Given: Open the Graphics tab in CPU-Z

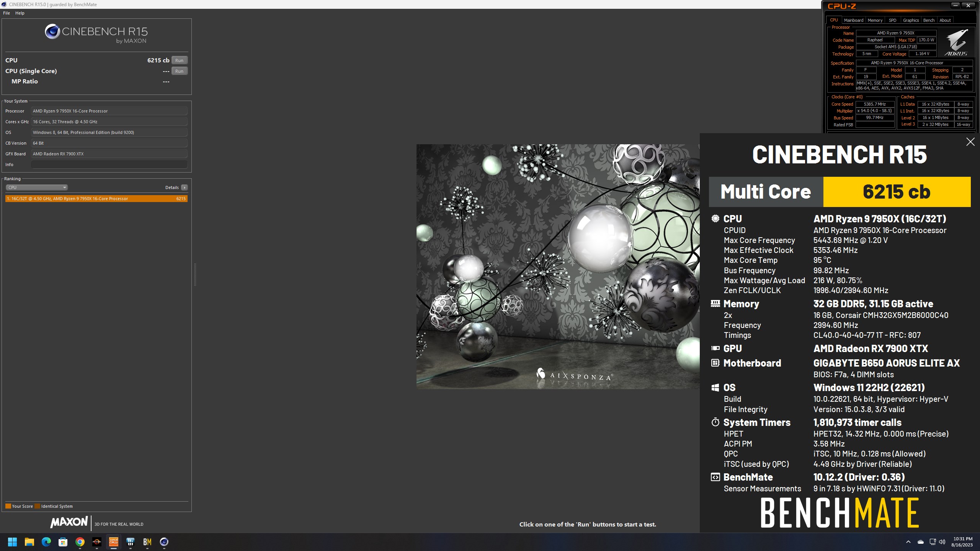Looking at the screenshot, I should pos(911,20).
